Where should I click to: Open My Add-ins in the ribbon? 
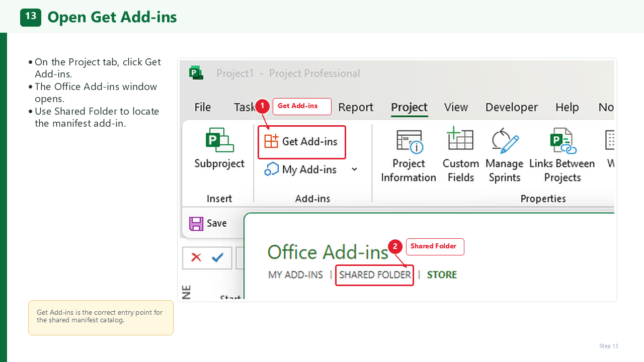point(301,170)
